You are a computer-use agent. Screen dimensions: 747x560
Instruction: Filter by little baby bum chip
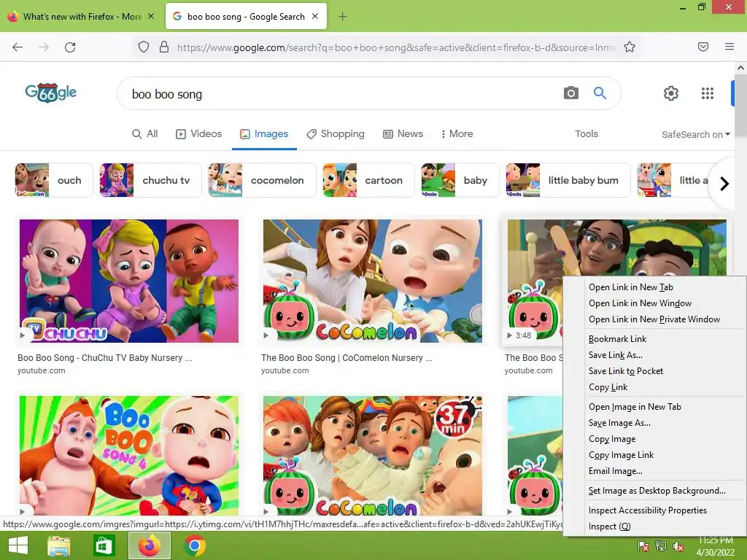(x=568, y=180)
